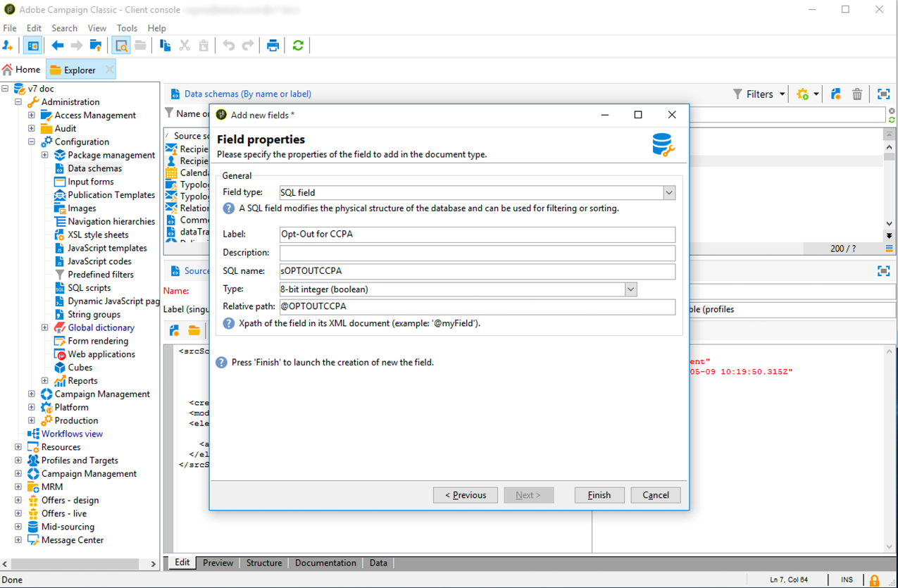898x588 pixels.
Task: Click the tree's horizontal scrollbar right arrow
Action: pos(153,564)
